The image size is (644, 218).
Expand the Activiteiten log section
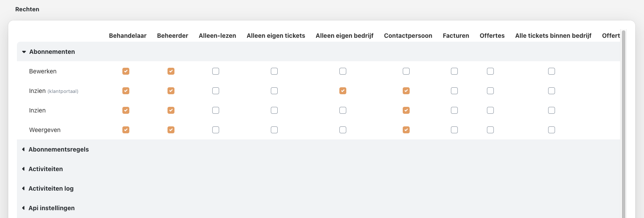(23, 188)
